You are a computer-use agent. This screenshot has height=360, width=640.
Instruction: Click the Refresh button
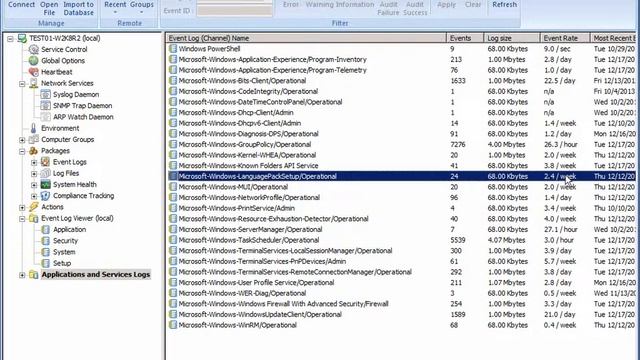504,5
